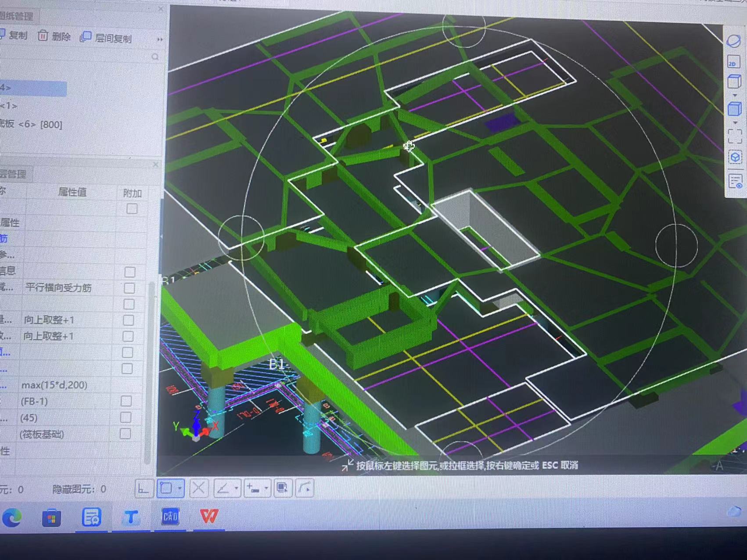
Task: Click the 层间复制 button label
Action: (x=113, y=39)
